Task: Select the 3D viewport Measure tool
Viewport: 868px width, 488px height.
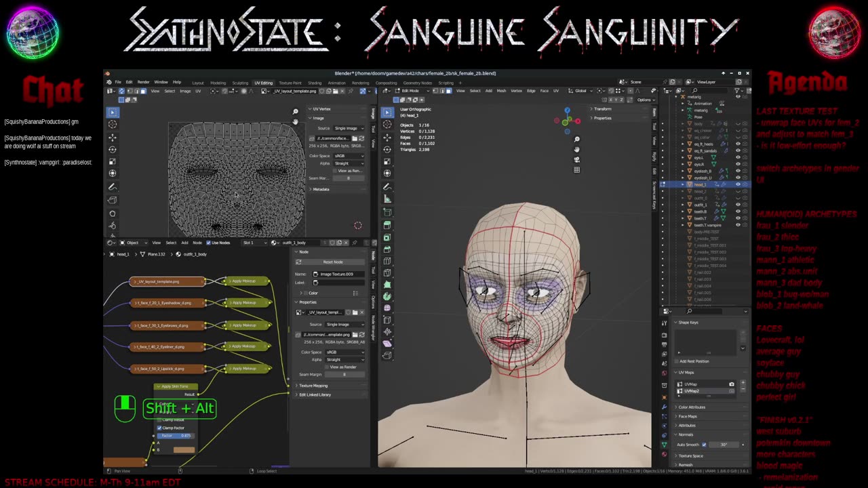Action: tap(387, 199)
